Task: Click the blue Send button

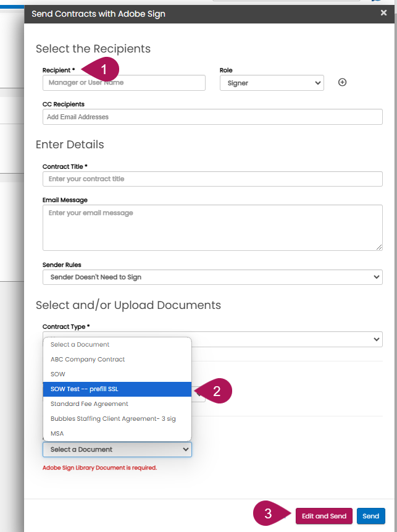Action: point(371,516)
